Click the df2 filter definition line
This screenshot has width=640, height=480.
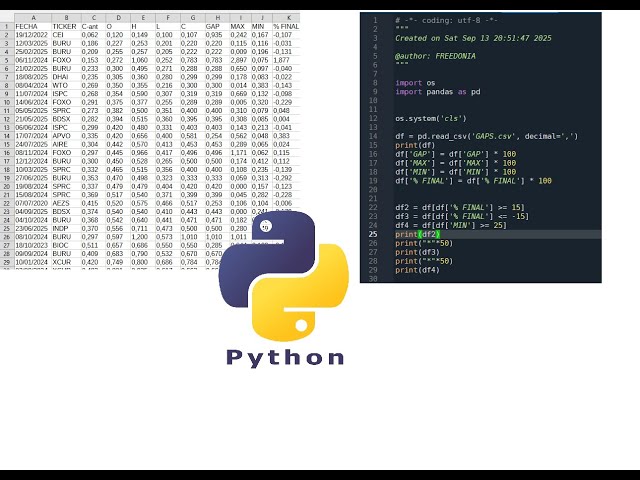(x=460, y=207)
